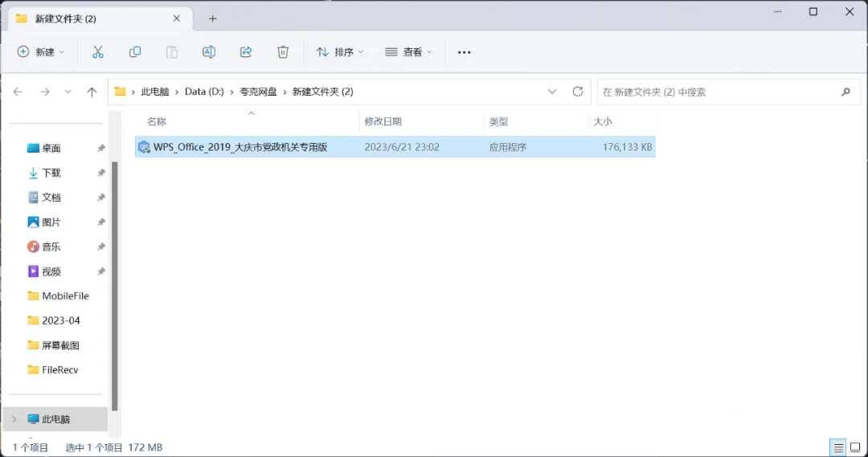Viewport: 868px width, 457px height.
Task: Sort by 名称 column header
Action: click(x=157, y=121)
